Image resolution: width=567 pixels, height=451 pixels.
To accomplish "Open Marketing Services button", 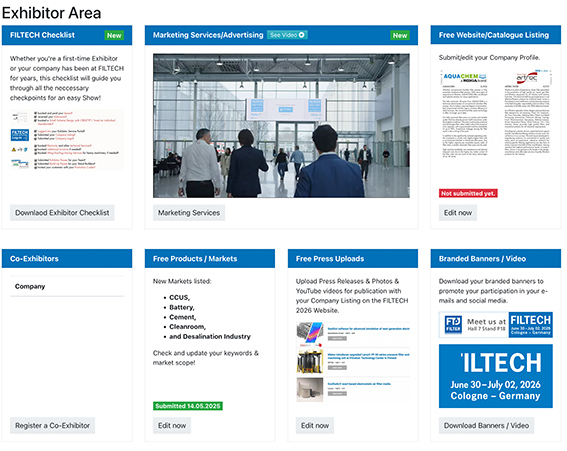I will pos(189,213).
